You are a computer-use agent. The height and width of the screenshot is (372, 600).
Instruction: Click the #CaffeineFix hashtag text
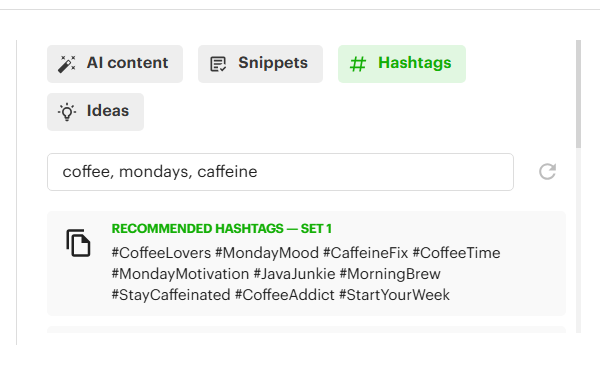pos(365,253)
